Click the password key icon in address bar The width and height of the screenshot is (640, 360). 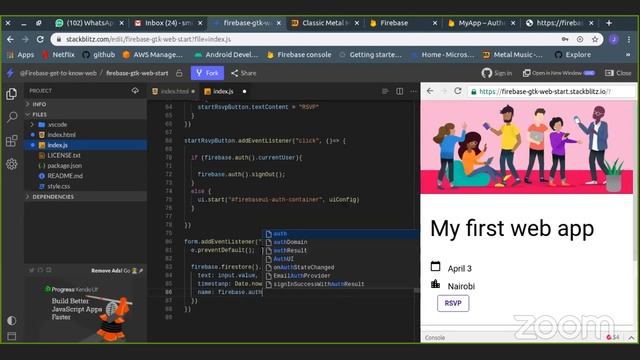(565, 39)
